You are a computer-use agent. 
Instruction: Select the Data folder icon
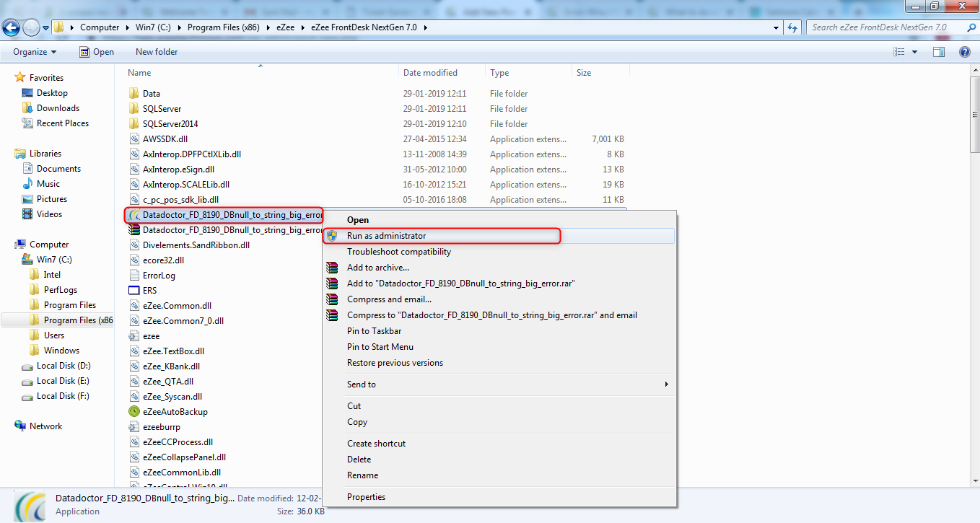[x=134, y=94]
